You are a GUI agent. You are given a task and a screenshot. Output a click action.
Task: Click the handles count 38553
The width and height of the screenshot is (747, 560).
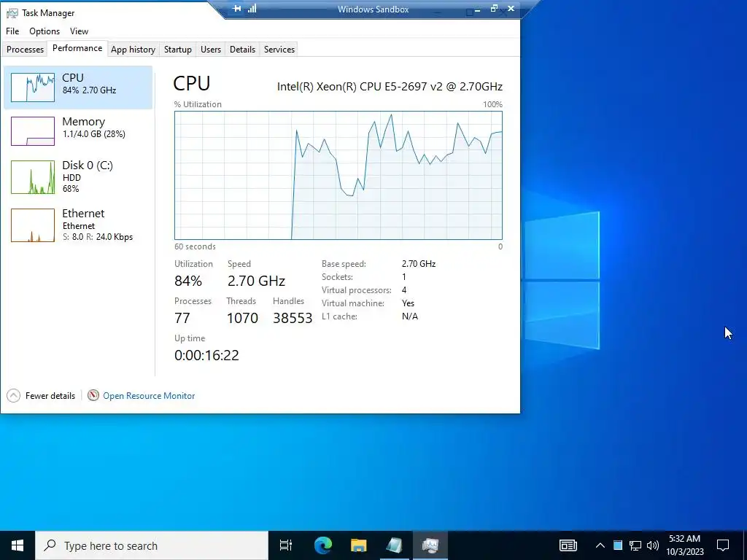293,318
